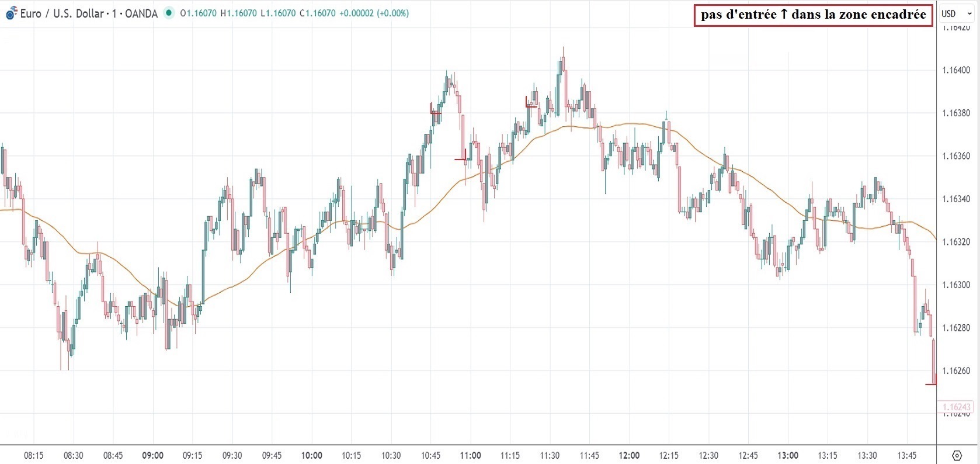The image size is (980, 464).
Task: Click the 1.16340 price axis label
Action: coord(956,199)
